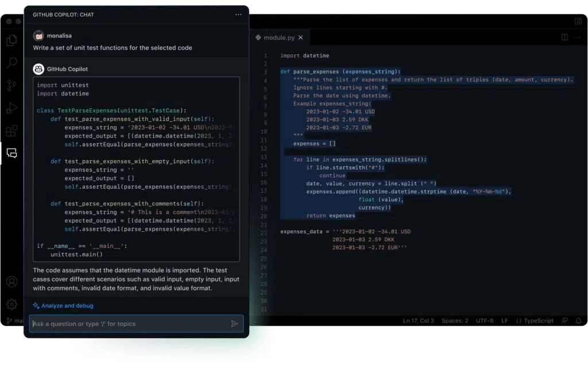The width and height of the screenshot is (588, 365).
Task: Click the Python file icon on module.py tab
Action: pos(258,37)
